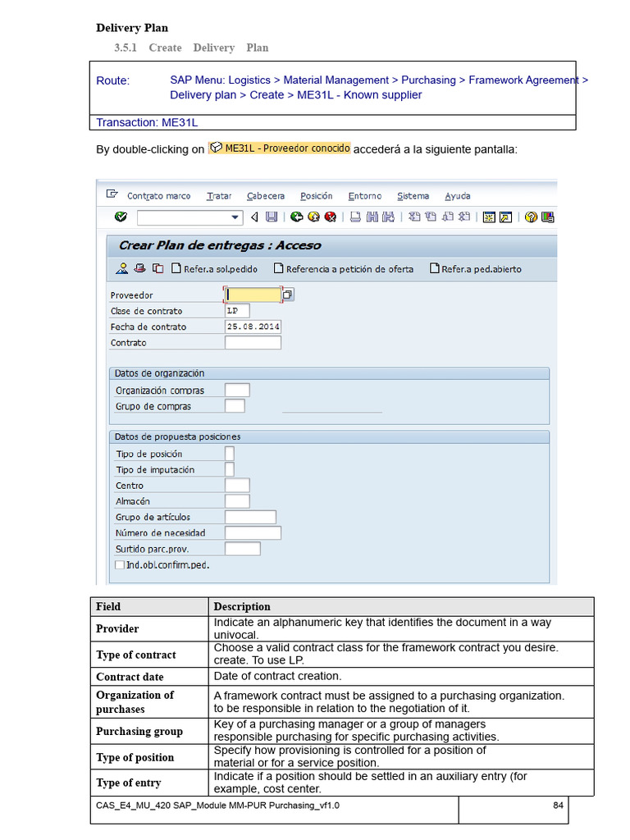
Task: Open the Proveedor search help button
Action: click(288, 294)
